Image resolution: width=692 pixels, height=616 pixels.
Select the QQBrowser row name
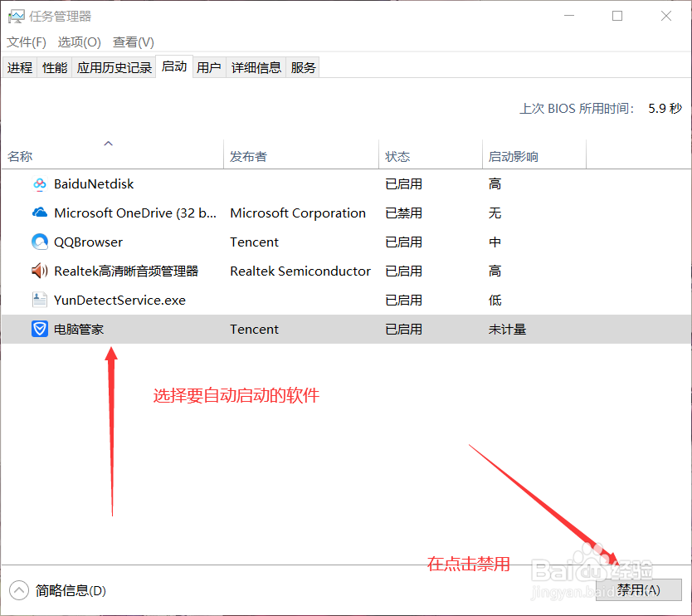pyautogui.click(x=88, y=242)
